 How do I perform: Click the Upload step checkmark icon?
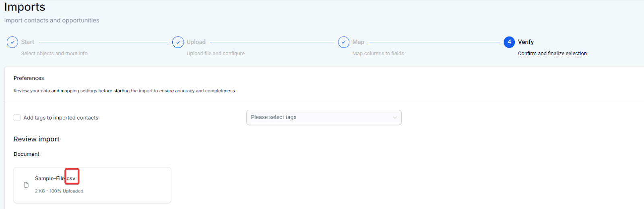[178, 42]
